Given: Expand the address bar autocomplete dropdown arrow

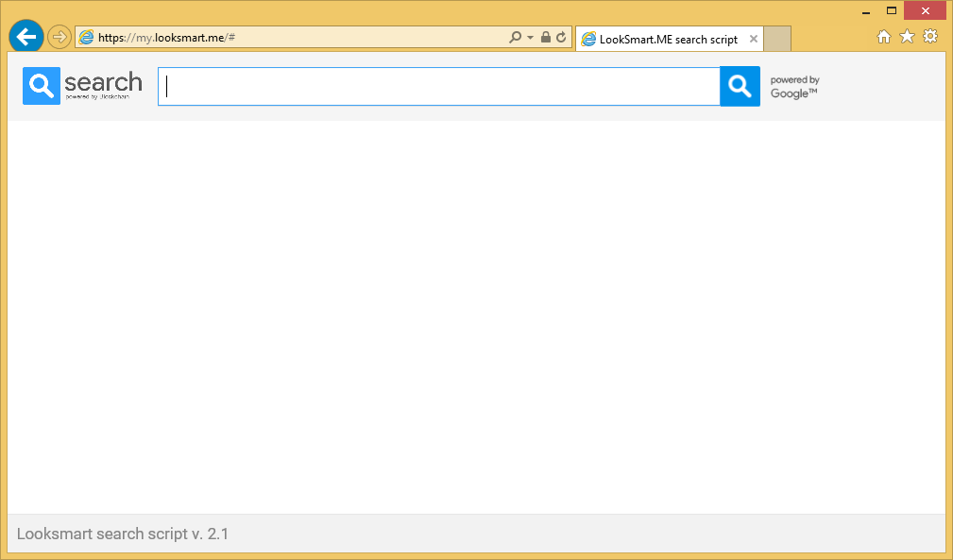Looking at the screenshot, I should 531,38.
